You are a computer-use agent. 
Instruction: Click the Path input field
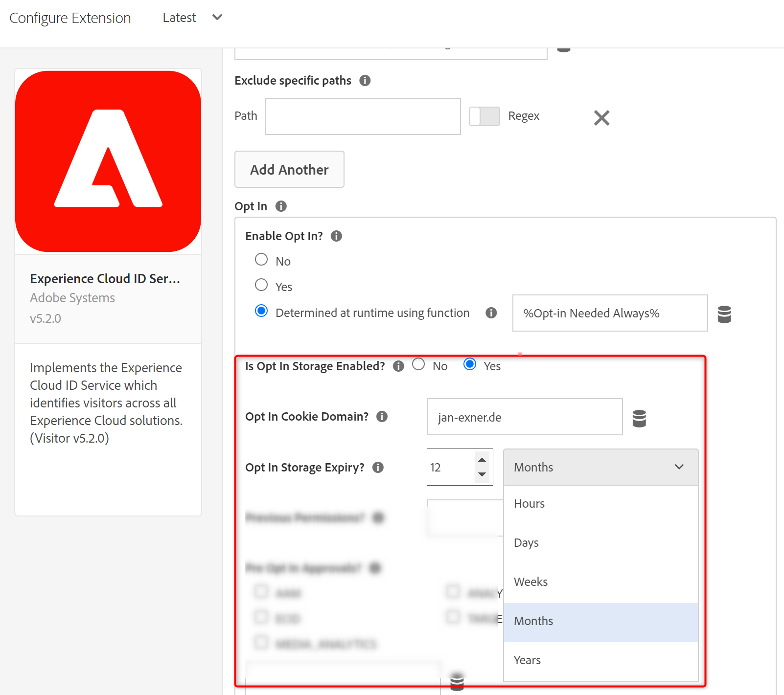(363, 116)
